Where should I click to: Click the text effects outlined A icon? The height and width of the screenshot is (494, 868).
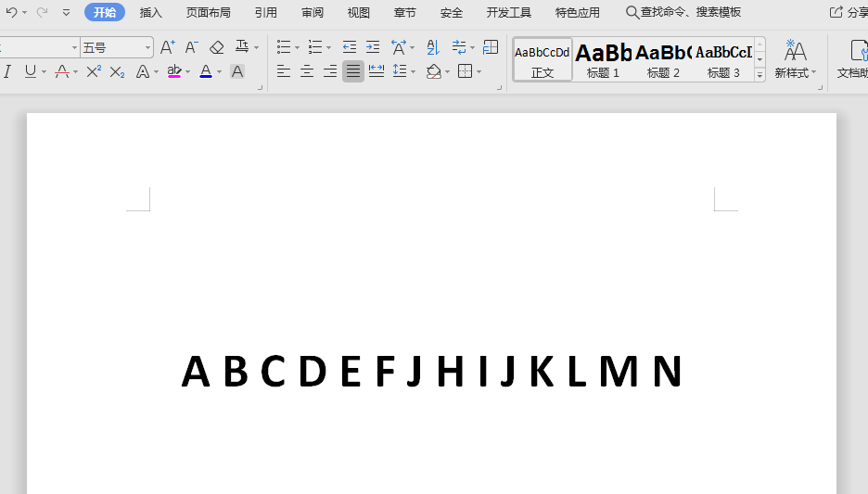pos(142,71)
